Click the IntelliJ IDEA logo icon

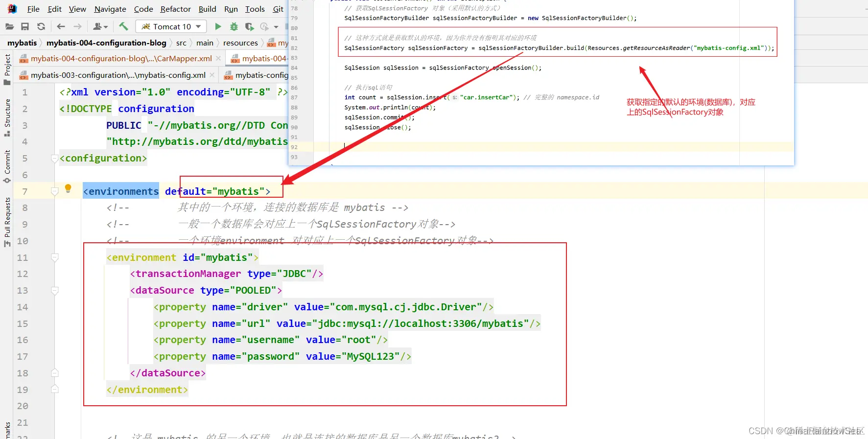pos(12,9)
